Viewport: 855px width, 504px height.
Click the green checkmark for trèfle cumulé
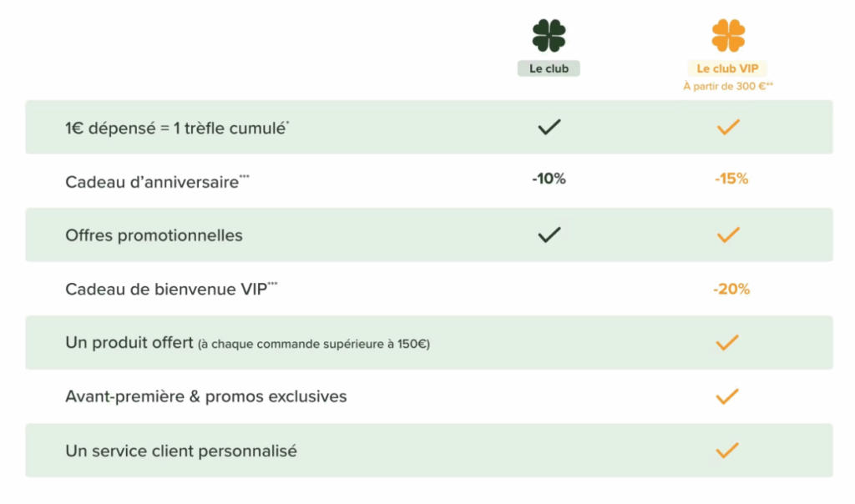549,128
